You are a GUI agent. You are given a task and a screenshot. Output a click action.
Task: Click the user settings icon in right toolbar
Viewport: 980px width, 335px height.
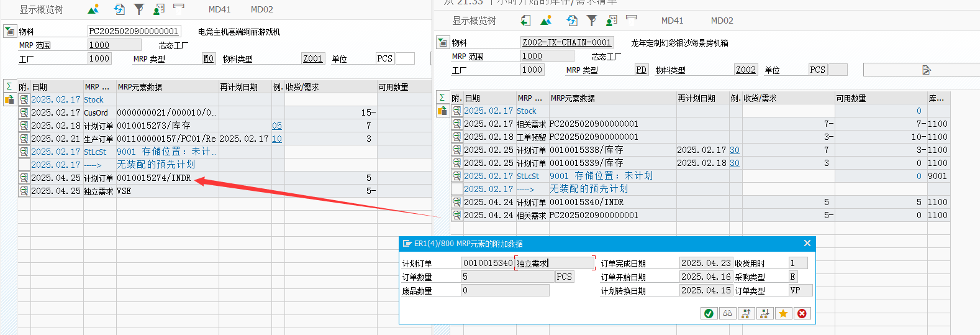(612, 21)
